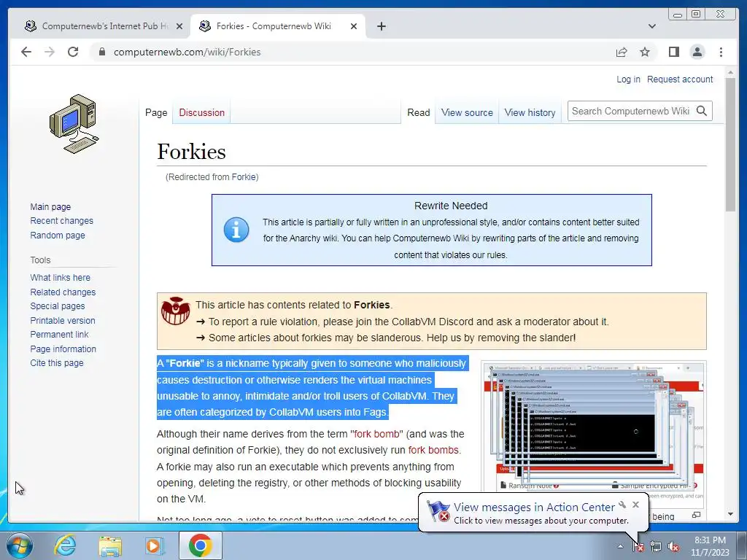Click the scrollbar down arrow
The width and height of the screenshot is (747, 560).
(730, 514)
